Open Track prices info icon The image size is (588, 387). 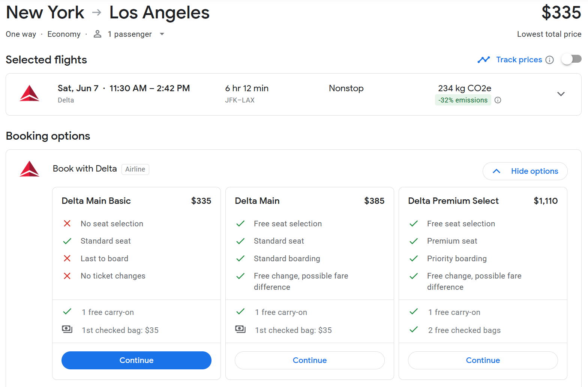(549, 60)
